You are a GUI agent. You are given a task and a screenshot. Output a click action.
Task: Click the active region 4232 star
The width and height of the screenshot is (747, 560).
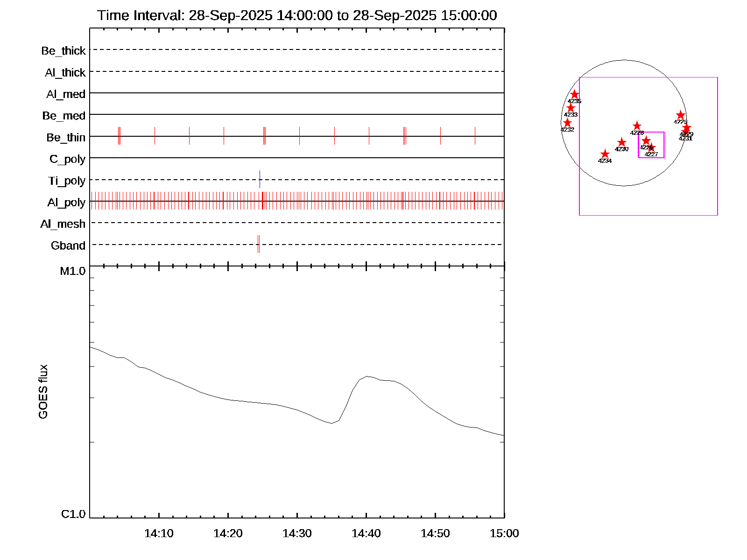point(567,123)
